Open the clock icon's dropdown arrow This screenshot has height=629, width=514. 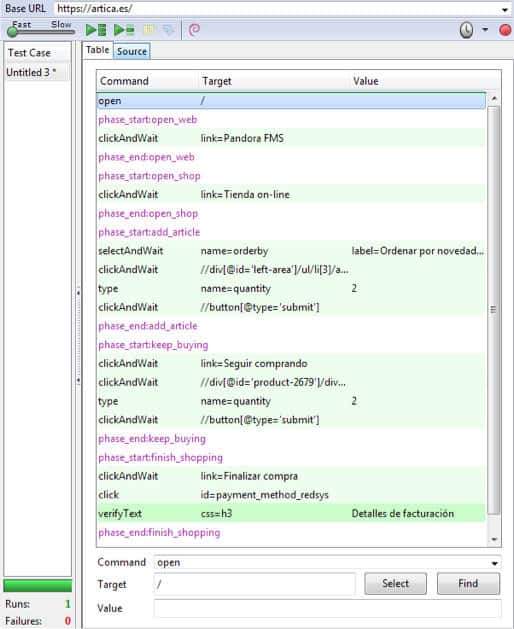point(485,30)
